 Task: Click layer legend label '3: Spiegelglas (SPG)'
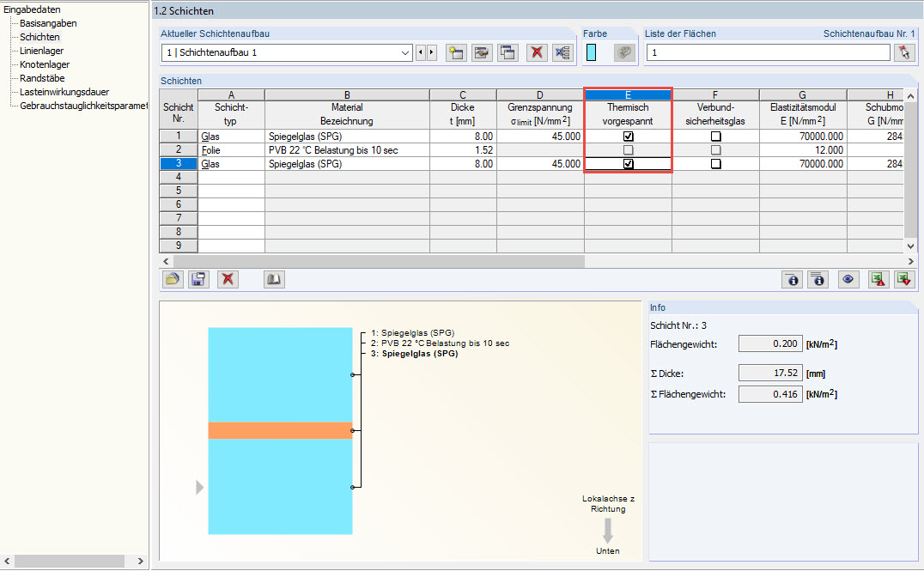(x=414, y=354)
